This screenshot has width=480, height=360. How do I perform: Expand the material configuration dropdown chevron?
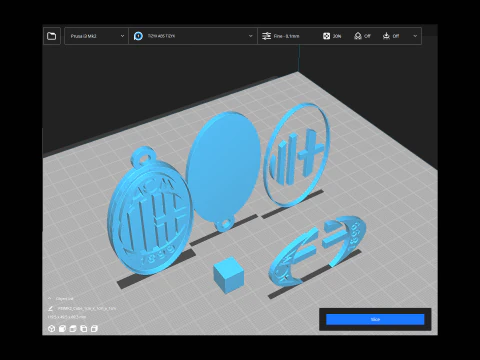pyautogui.click(x=251, y=36)
